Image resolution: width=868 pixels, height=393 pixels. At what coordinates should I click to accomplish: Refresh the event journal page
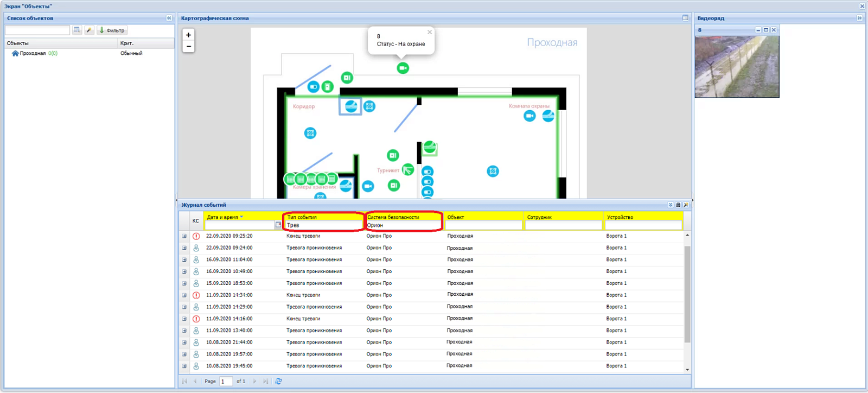[278, 381]
